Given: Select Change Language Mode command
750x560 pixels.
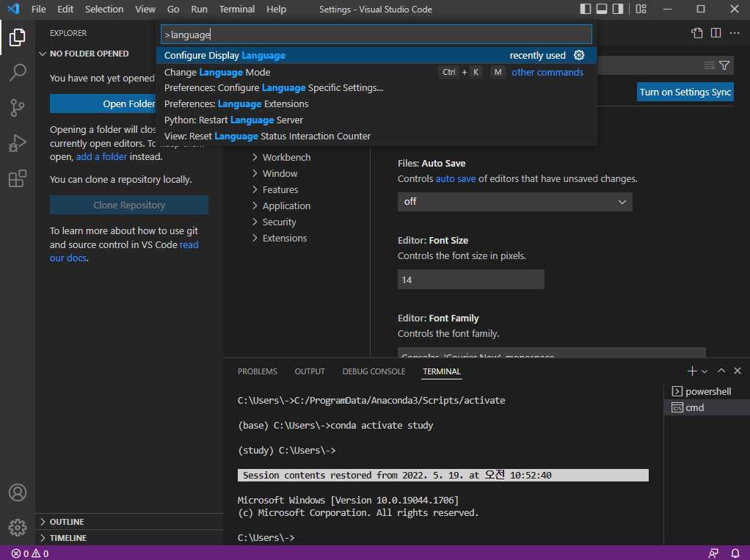Looking at the screenshot, I should (x=376, y=72).
